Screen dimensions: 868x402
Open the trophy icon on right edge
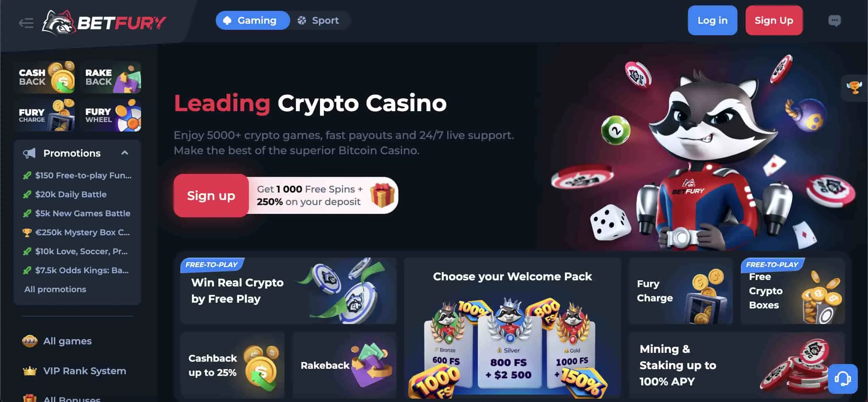pos(854,88)
